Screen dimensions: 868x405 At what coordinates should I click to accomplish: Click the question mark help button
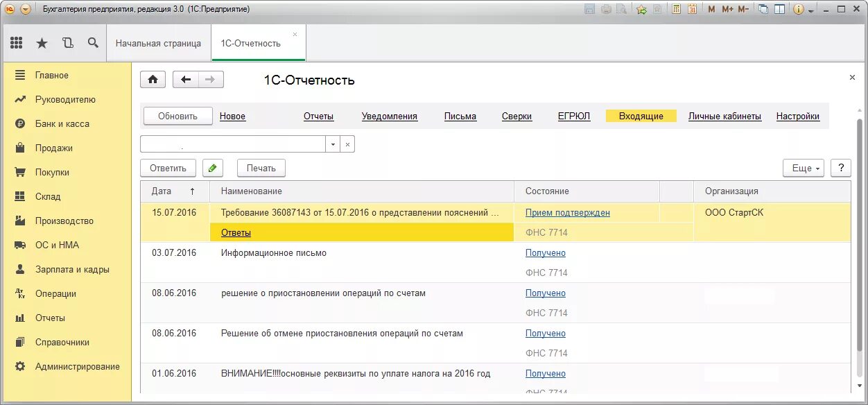tap(840, 168)
